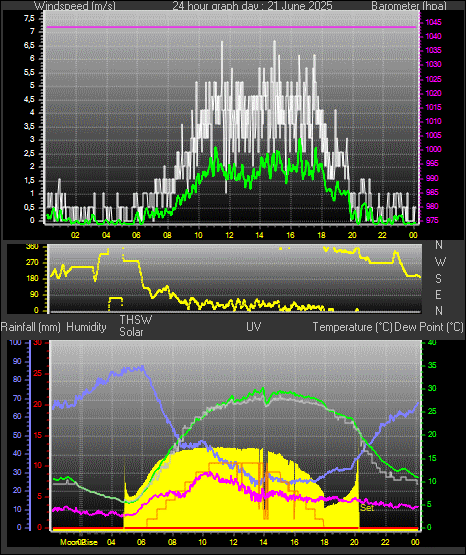Click hour 14 on the bottom graph time axis
This screenshot has height=555, width=466.
pyautogui.click(x=263, y=542)
